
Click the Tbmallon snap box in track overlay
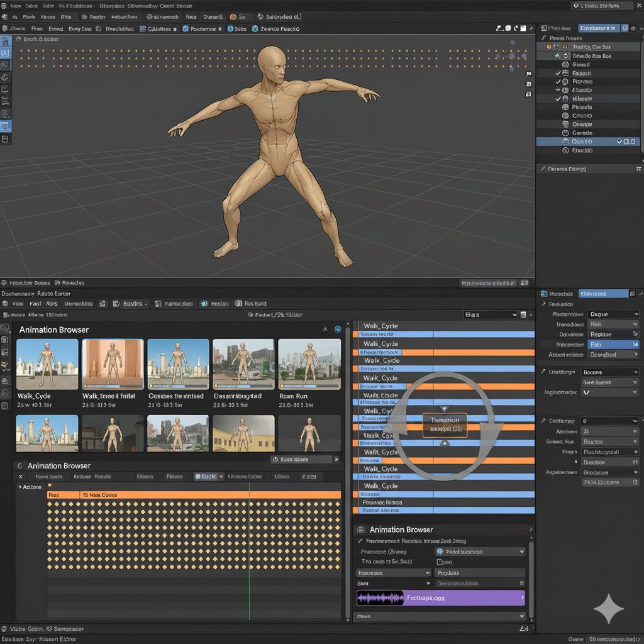click(x=445, y=425)
